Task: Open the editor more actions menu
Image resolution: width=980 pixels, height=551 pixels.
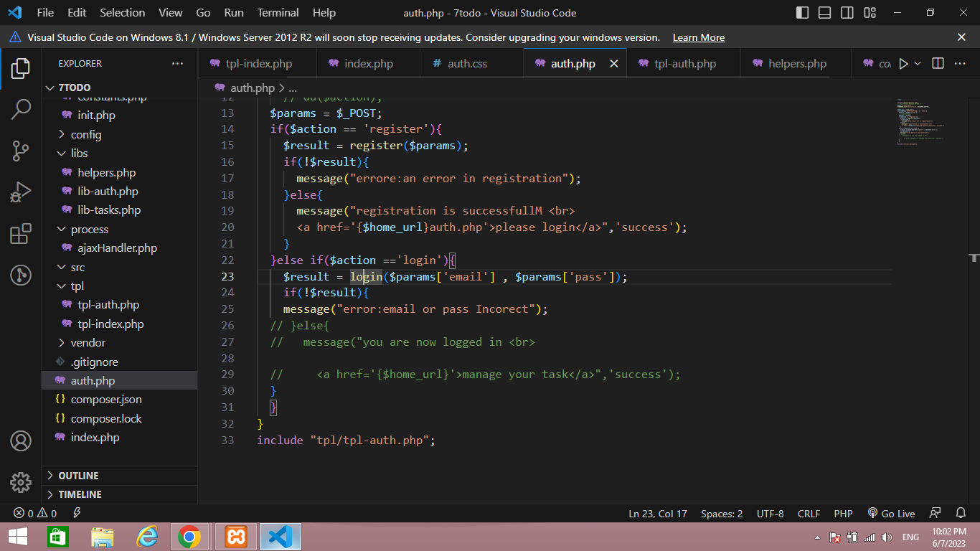Action: tap(960, 64)
